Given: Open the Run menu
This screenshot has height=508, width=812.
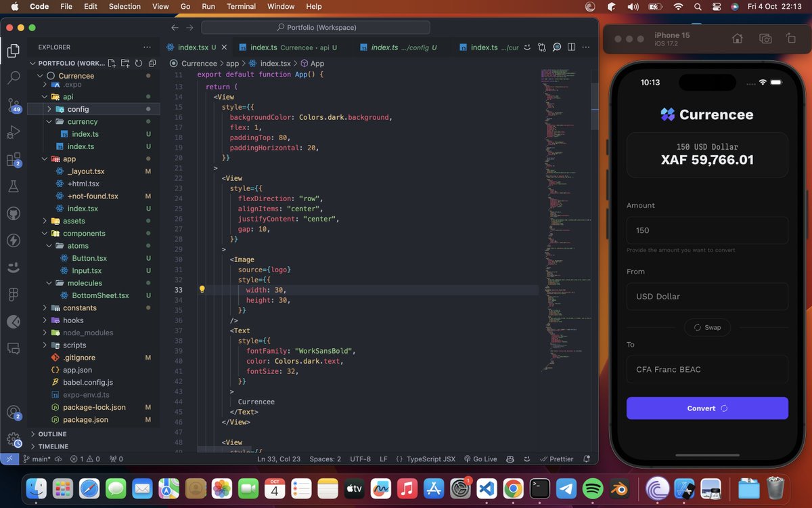Looking at the screenshot, I should (208, 7).
